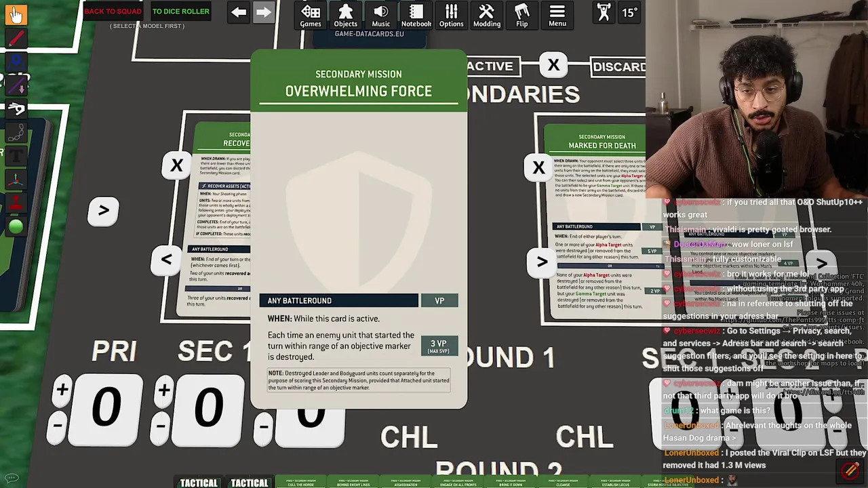The image size is (868, 488).
Task: Select Cull the Horde hand card
Action: click(301, 483)
